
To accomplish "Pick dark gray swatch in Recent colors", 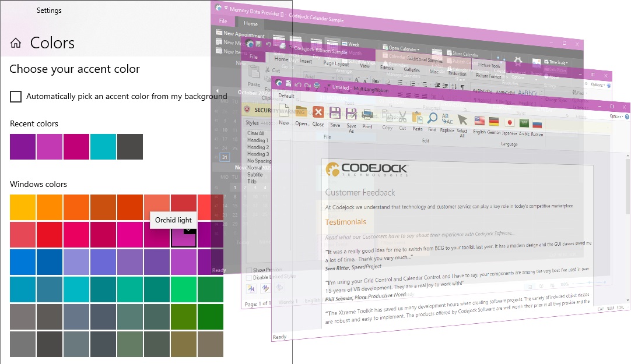I will coord(130,147).
